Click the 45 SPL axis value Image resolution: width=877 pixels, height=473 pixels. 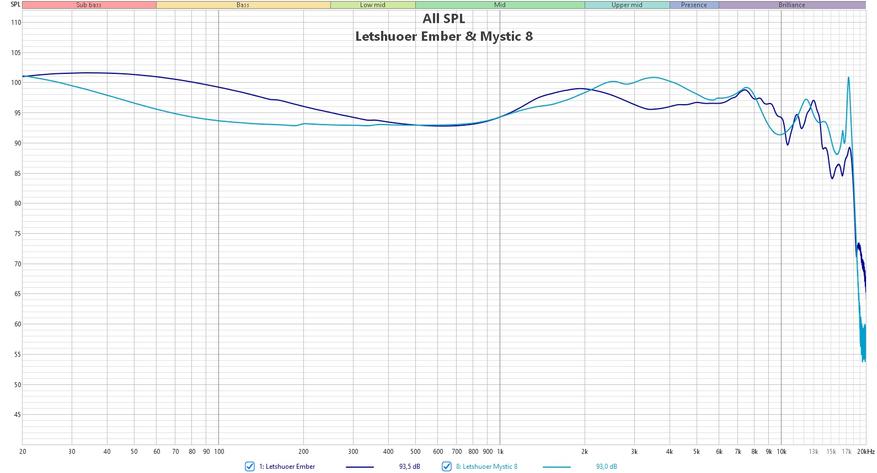[x=17, y=415]
